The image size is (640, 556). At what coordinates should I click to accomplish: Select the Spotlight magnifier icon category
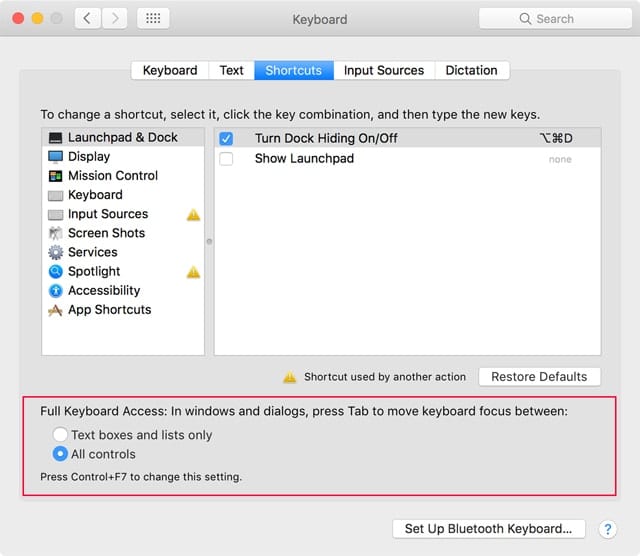(56, 271)
